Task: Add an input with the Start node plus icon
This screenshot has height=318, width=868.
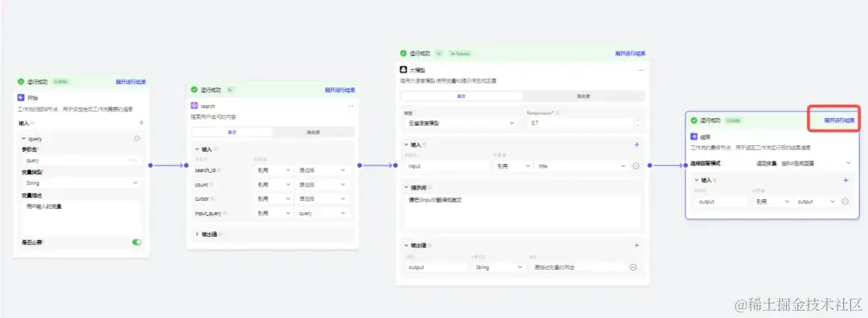Action: (x=141, y=123)
